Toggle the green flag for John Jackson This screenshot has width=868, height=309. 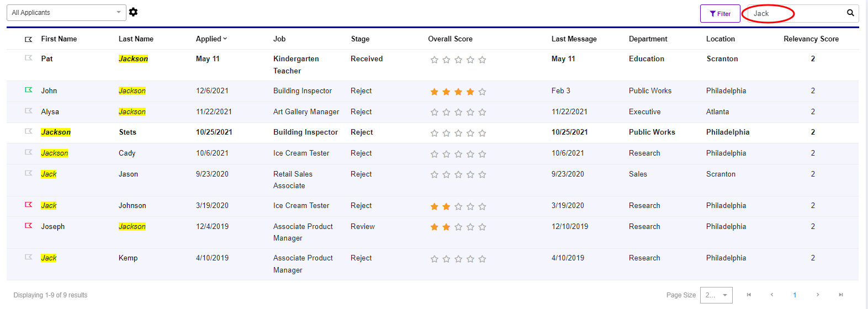pos(29,90)
